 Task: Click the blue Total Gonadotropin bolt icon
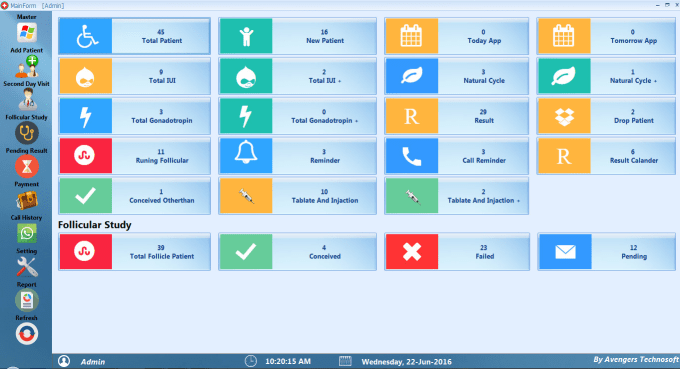[x=85, y=116]
